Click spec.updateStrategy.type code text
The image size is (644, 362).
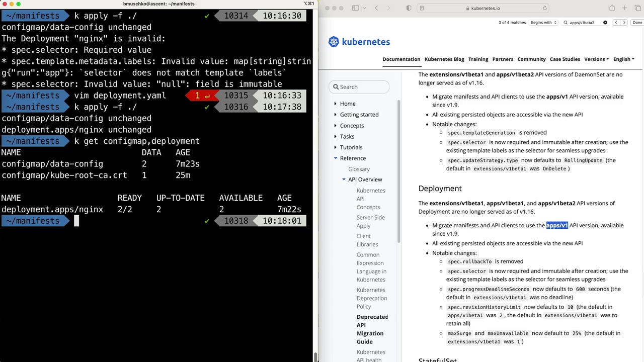tap(483, 160)
